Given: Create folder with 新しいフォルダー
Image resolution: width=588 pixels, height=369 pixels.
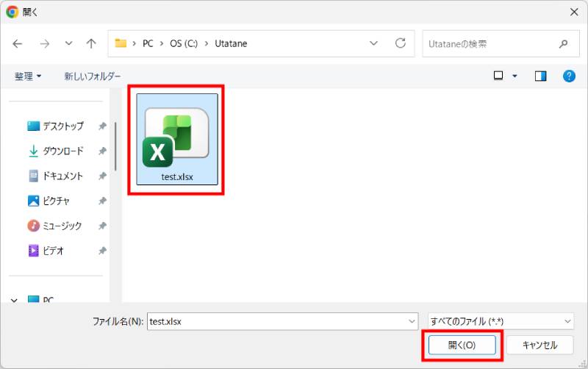Looking at the screenshot, I should tap(93, 76).
